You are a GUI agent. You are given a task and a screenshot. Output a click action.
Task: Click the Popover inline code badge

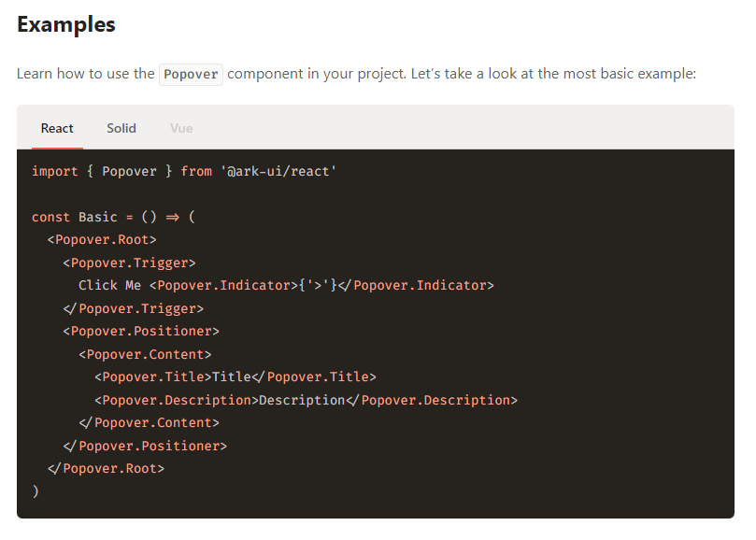190,73
